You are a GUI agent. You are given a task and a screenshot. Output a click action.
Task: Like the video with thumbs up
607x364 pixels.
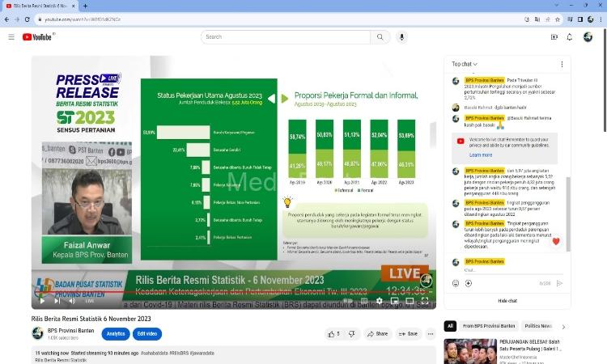(x=333, y=333)
